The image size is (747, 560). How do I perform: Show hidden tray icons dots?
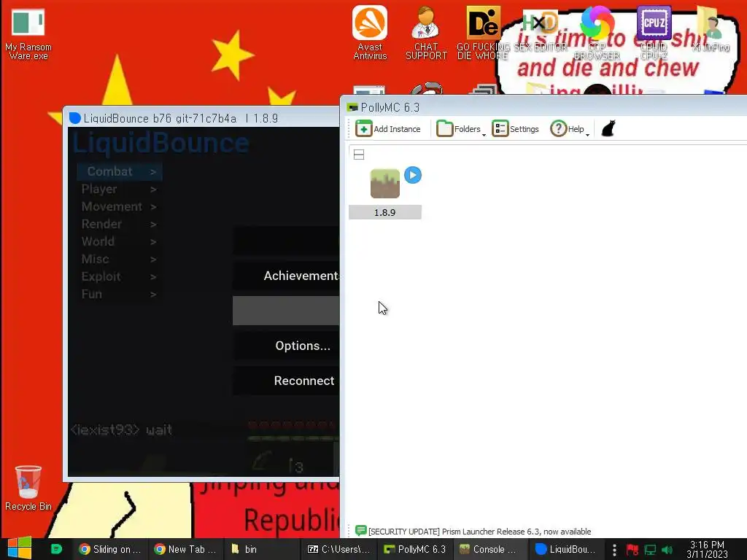[x=614, y=550]
